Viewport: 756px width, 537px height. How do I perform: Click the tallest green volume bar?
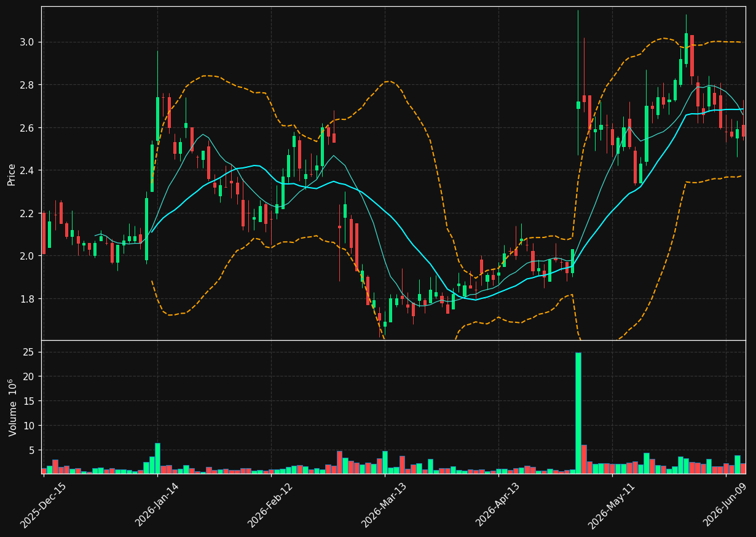578,413
